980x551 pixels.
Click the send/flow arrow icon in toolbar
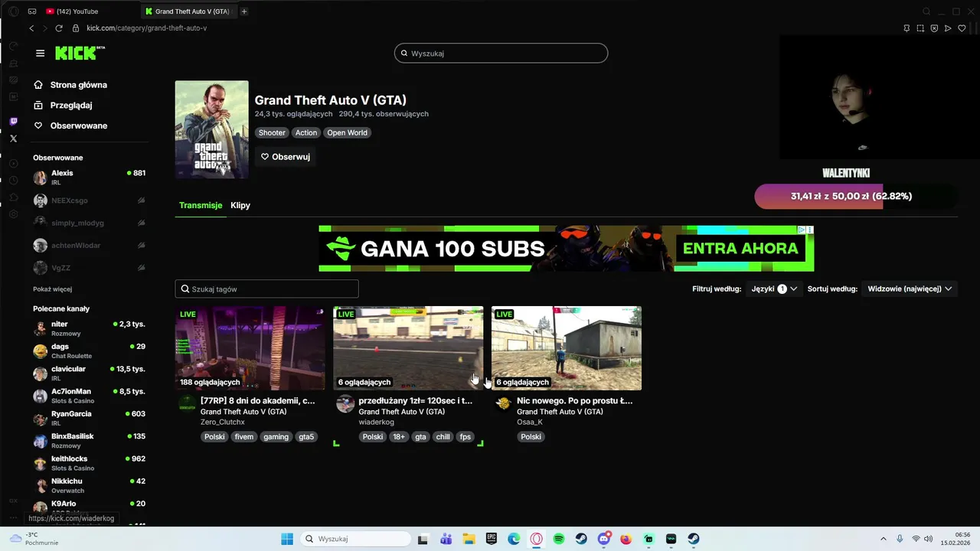click(x=948, y=28)
